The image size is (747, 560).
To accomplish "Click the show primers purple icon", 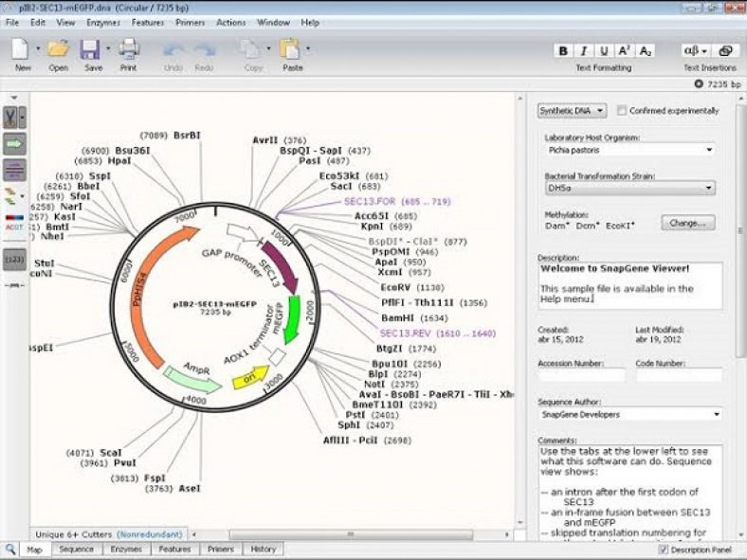I will (14, 171).
